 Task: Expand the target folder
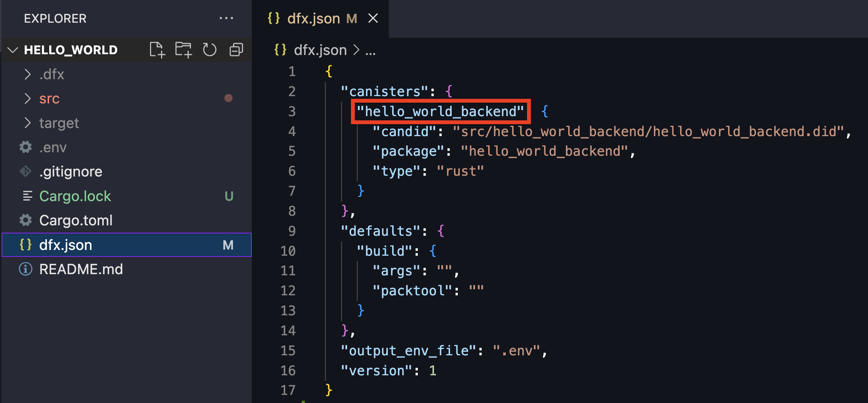27,123
